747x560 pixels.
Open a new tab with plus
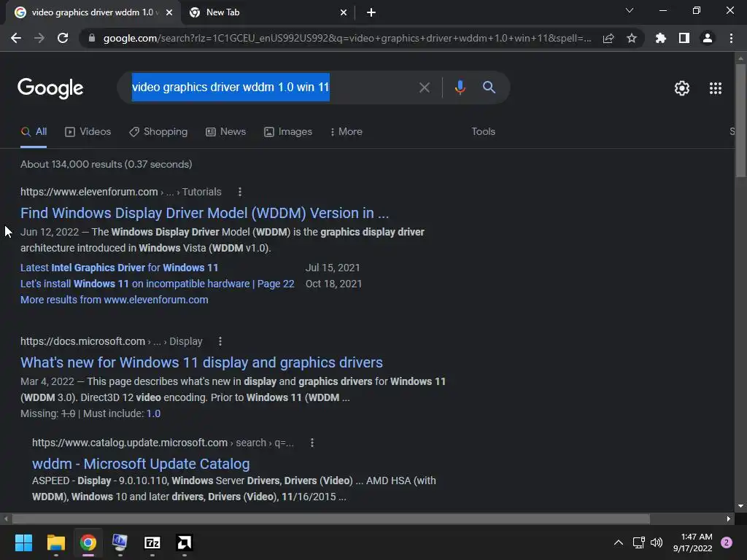click(371, 12)
